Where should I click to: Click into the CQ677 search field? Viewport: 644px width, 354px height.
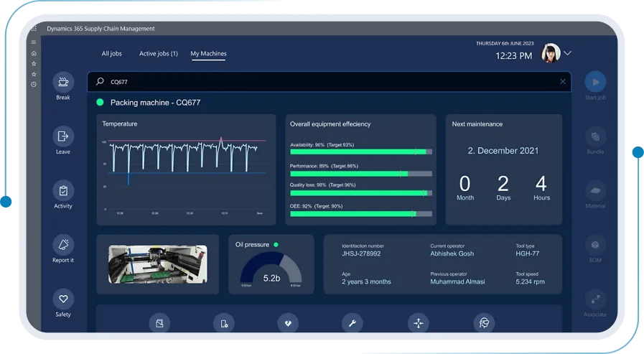[329, 82]
